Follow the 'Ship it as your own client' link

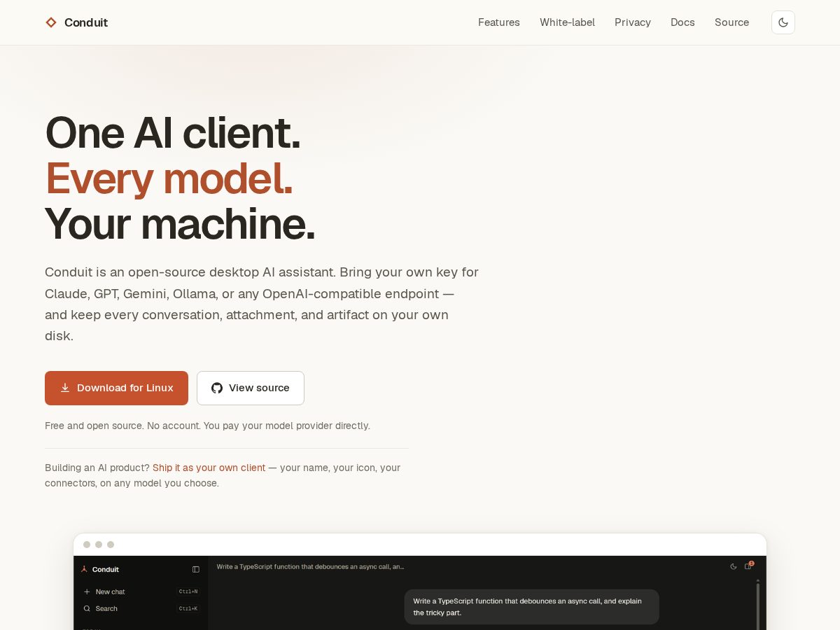pyautogui.click(x=209, y=468)
